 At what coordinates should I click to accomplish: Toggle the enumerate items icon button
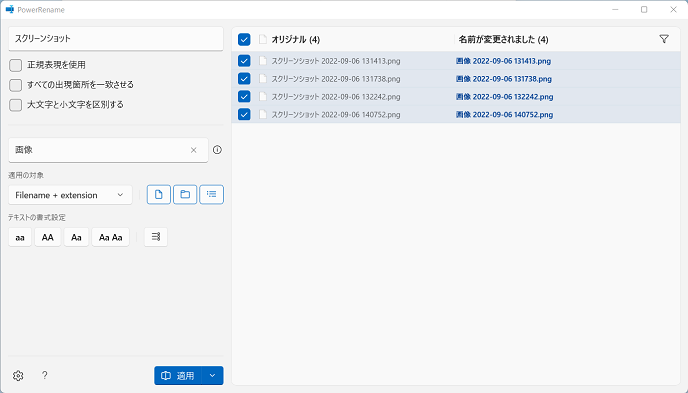[156, 237]
